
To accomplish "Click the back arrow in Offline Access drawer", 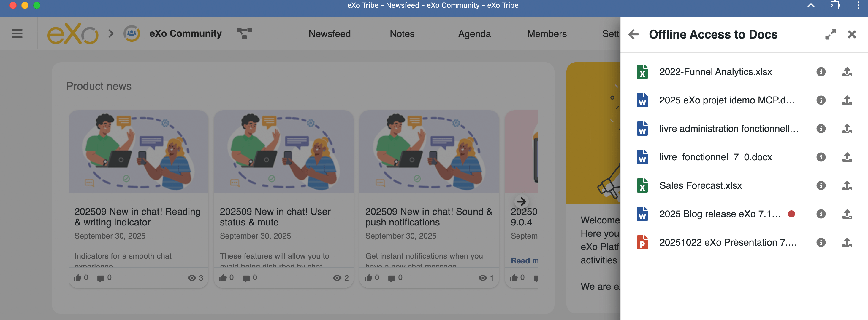I will click(633, 34).
